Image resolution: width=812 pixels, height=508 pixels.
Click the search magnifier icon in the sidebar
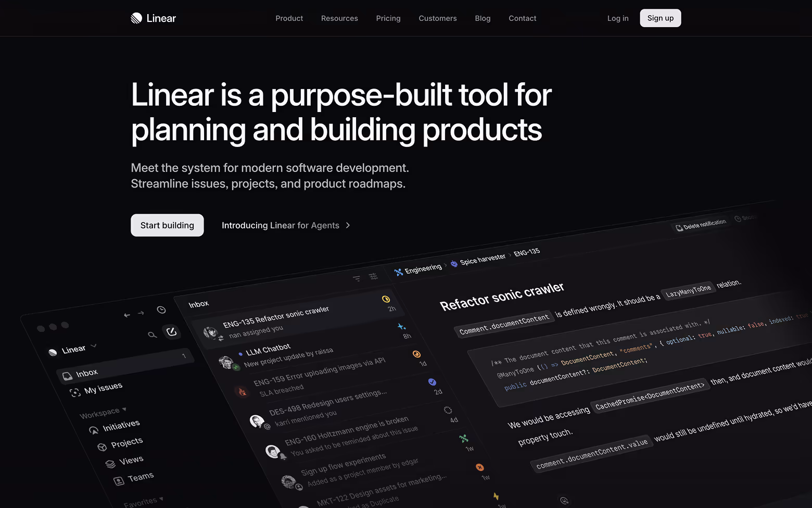click(x=153, y=334)
